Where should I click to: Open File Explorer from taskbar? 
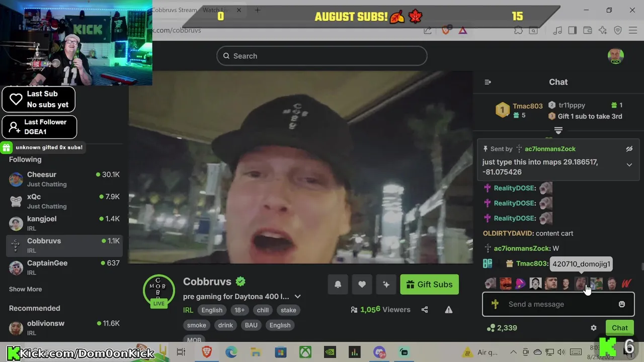(x=256, y=352)
